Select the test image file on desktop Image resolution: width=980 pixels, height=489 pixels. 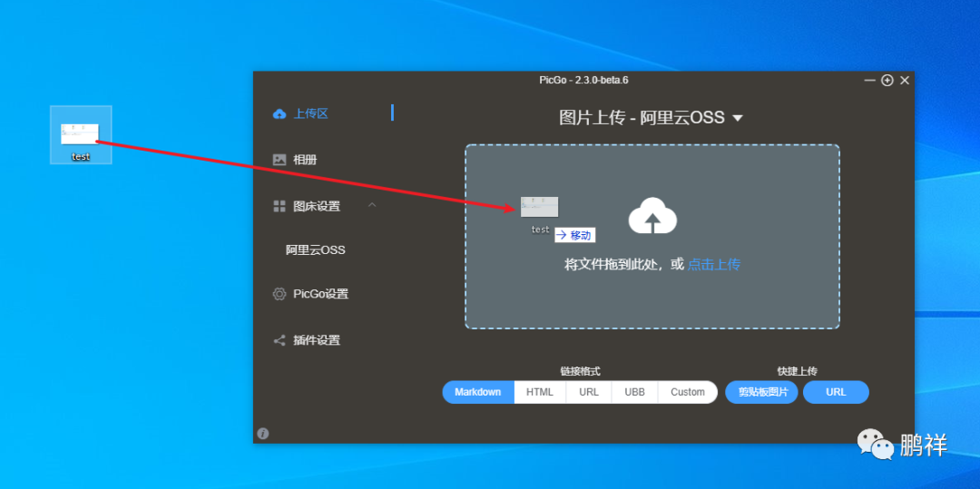[81, 135]
